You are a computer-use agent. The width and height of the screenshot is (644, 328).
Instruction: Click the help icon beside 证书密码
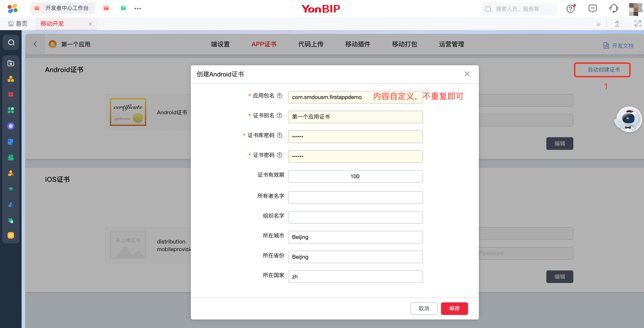279,155
